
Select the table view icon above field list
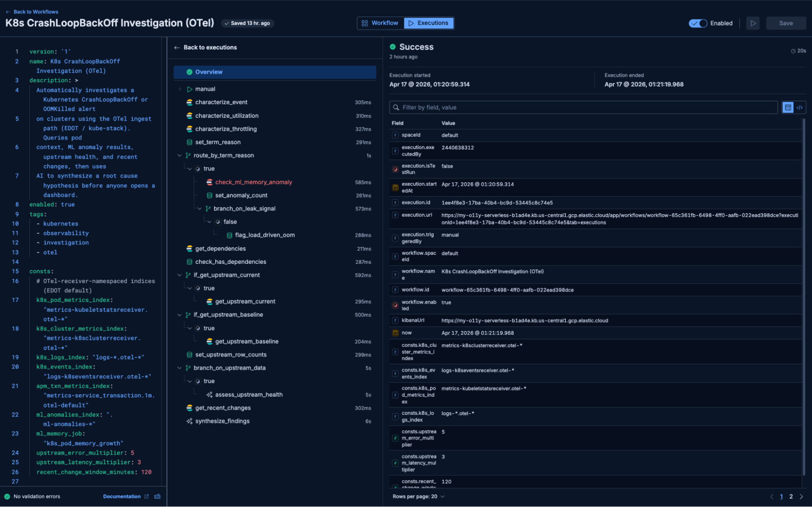pyautogui.click(x=788, y=107)
